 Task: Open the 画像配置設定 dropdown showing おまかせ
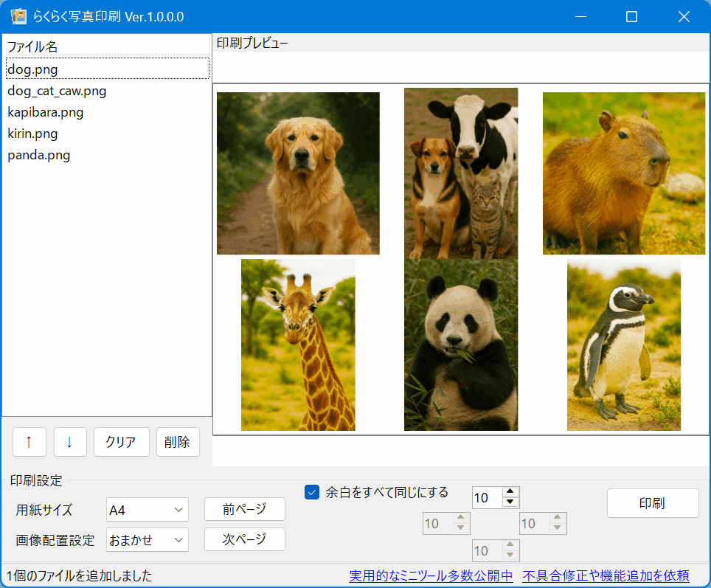pos(147,539)
